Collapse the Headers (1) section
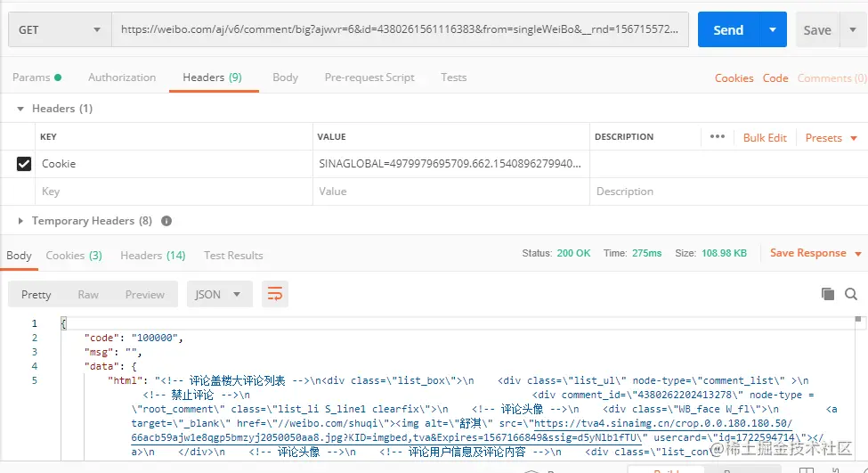Image resolution: width=868 pixels, height=473 pixels. 20,109
